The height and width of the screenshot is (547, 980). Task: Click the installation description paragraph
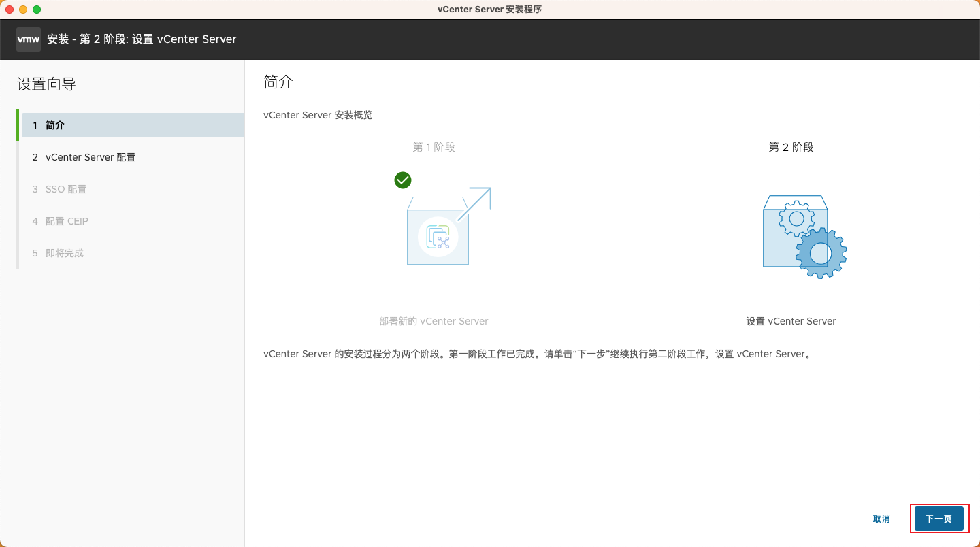tap(538, 354)
